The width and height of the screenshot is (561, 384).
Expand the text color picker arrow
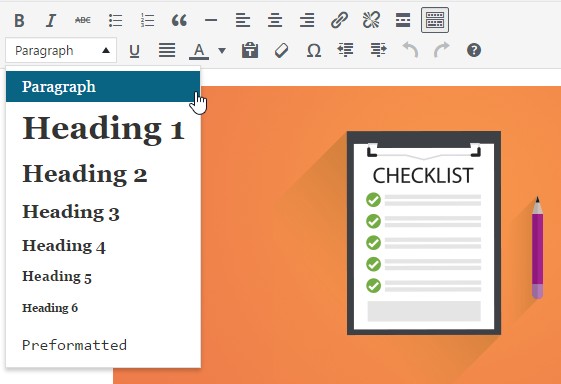(x=222, y=50)
